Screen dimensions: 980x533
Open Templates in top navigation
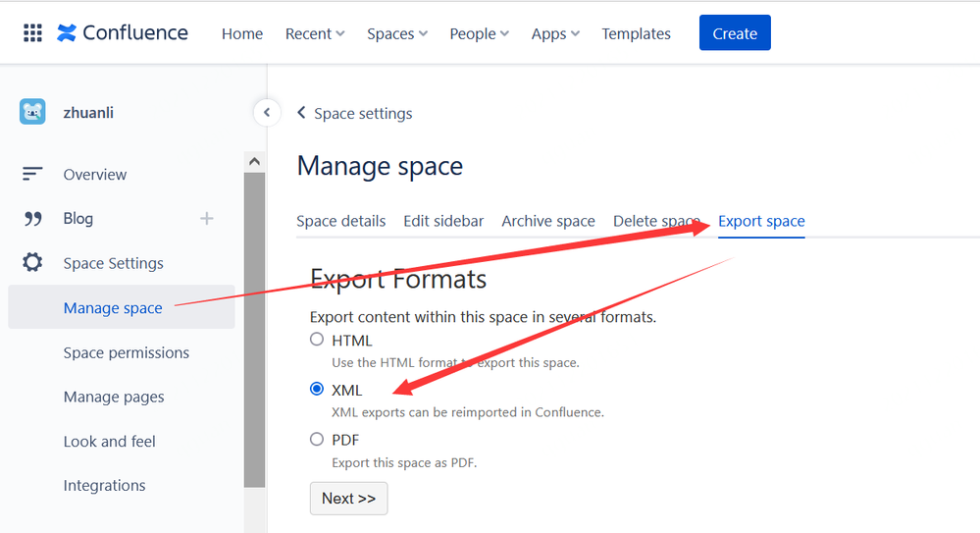click(x=637, y=33)
